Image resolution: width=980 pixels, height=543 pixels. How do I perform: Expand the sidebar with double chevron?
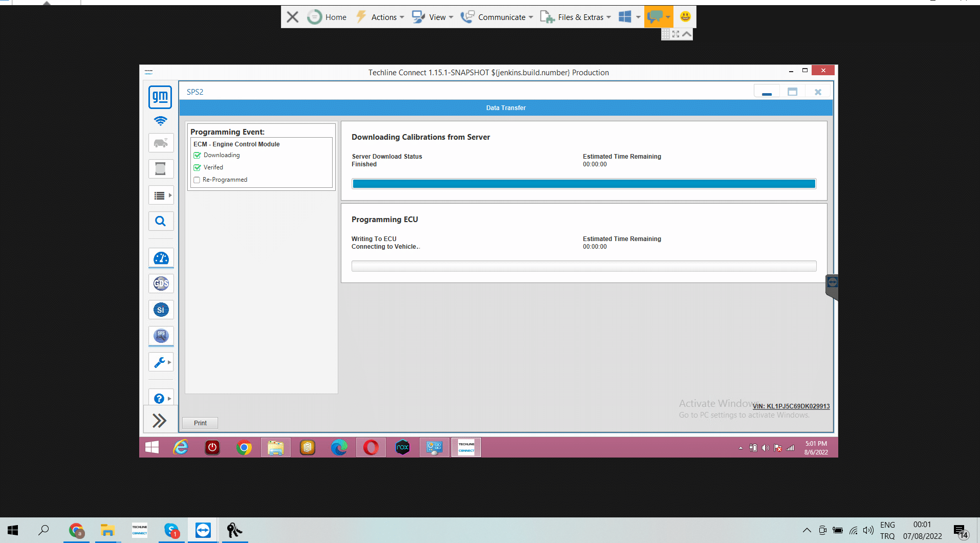(x=160, y=420)
